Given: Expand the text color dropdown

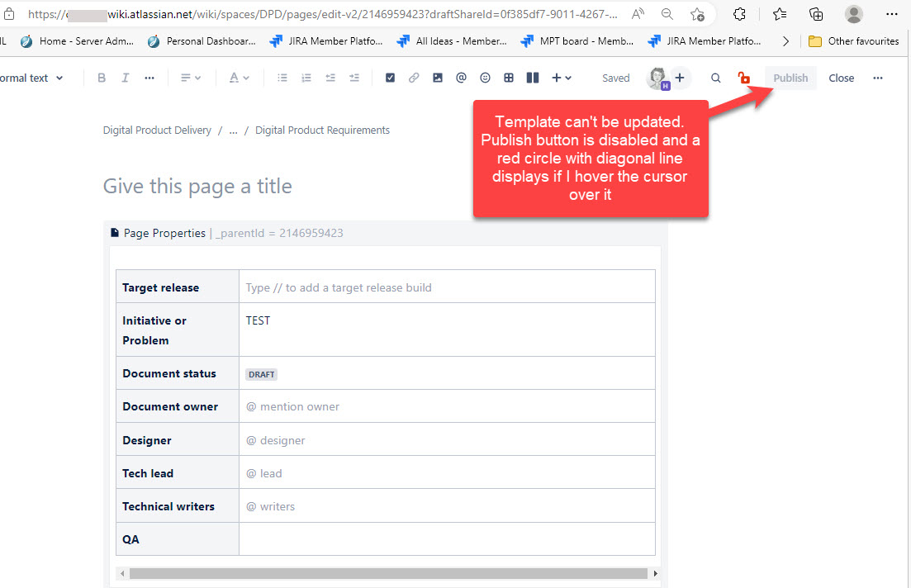Looking at the screenshot, I should click(x=239, y=78).
